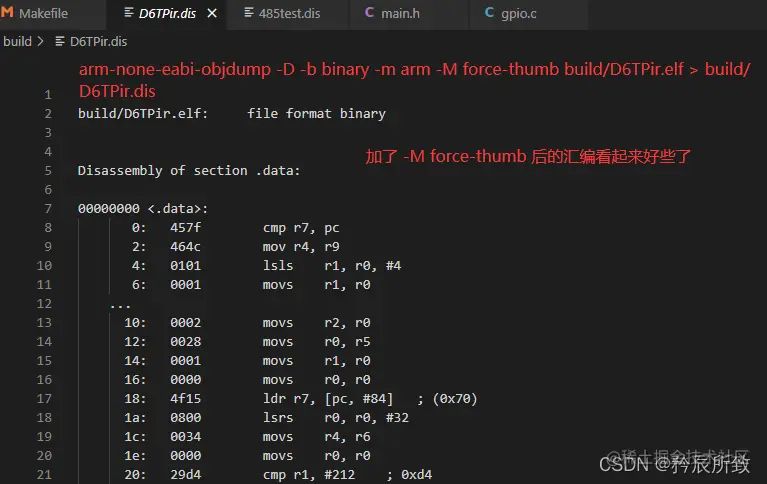
Task: Click line number 17 in gutter
Action: [x=44, y=398]
